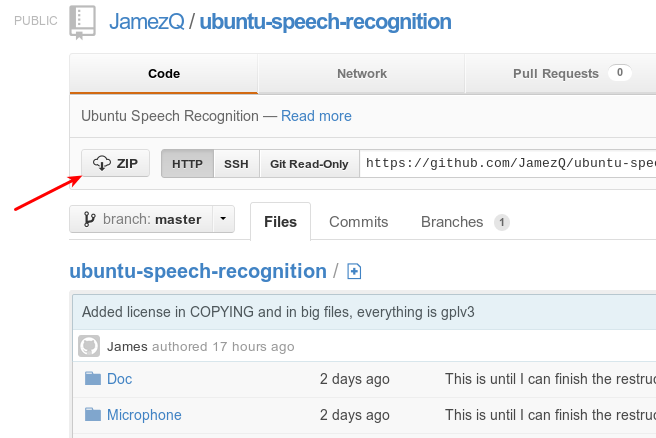Viewport: 656px width, 438px height.
Task: Select the HTTP clone protocol
Action: [x=187, y=164]
